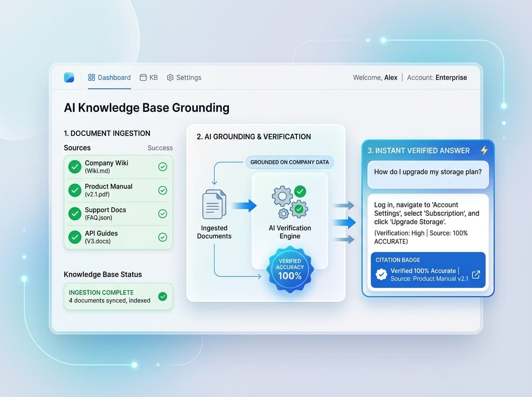Click the answer text about Upgrade Storage

(x=426, y=213)
